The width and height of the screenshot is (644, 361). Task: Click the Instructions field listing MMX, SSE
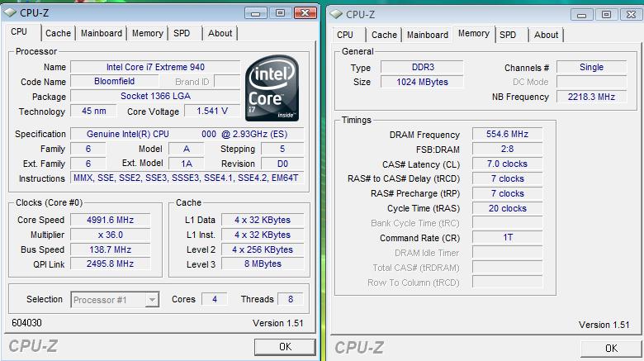187,178
